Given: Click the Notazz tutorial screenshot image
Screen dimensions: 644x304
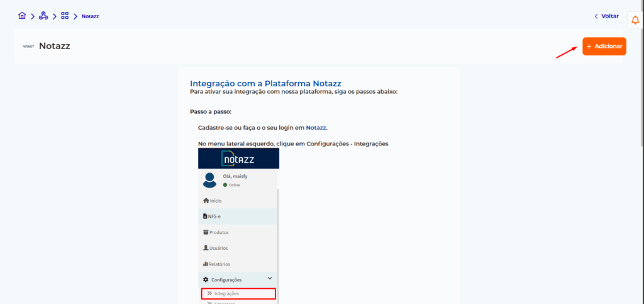Looking at the screenshot, I should (238, 226).
